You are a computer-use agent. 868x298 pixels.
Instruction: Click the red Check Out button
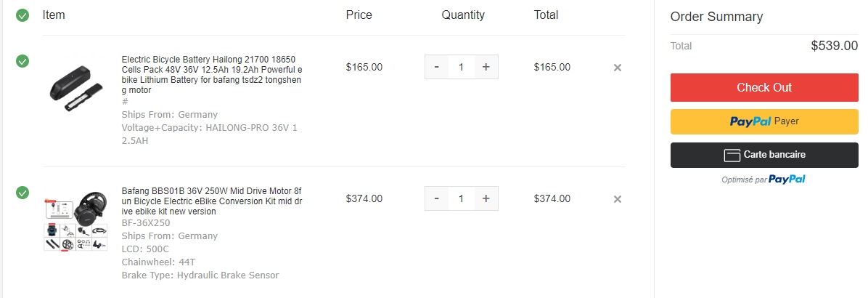tap(764, 87)
